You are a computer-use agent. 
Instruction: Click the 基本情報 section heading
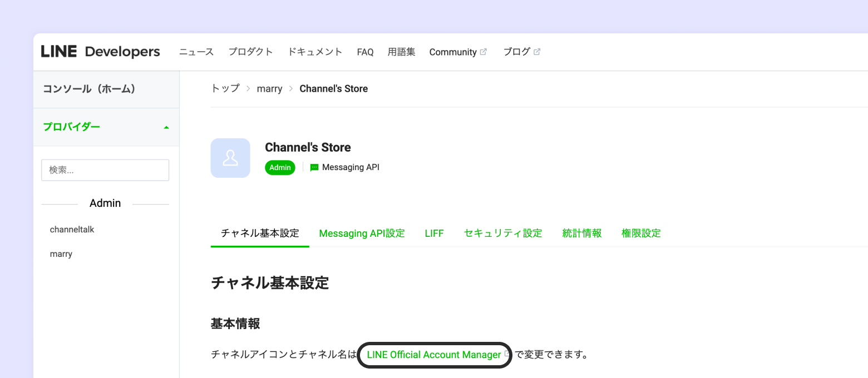click(235, 324)
